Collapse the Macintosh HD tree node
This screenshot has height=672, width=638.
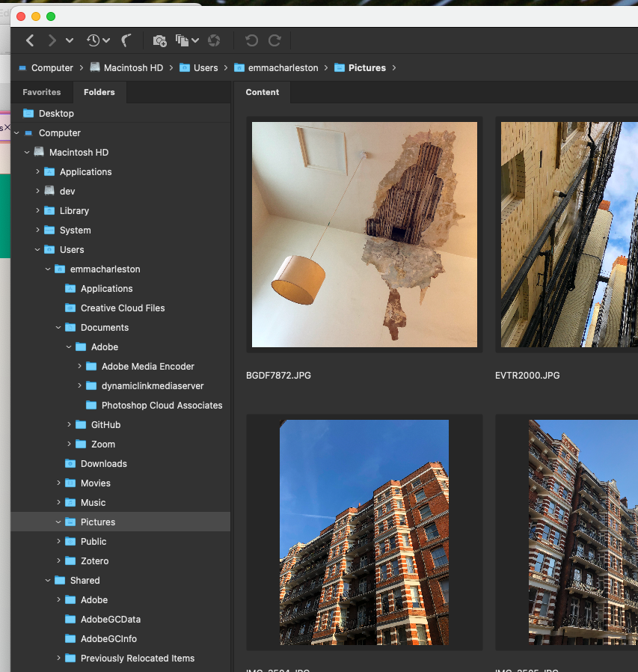point(27,152)
